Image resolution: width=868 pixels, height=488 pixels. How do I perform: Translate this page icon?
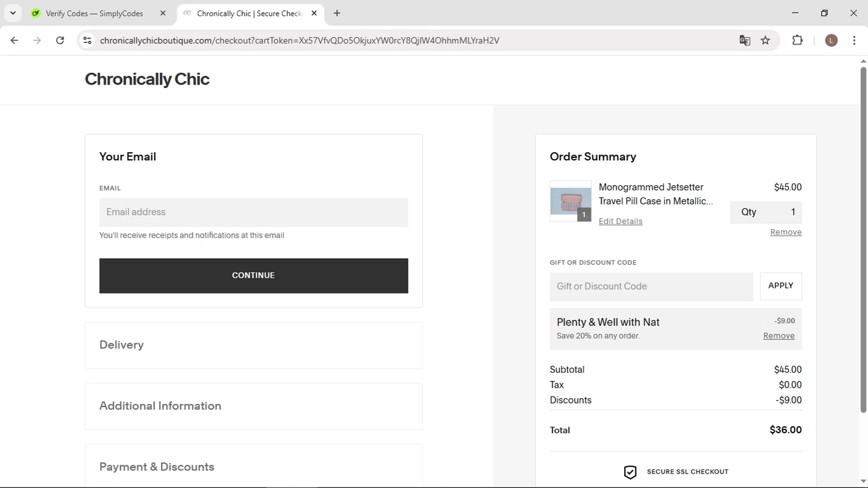click(745, 41)
